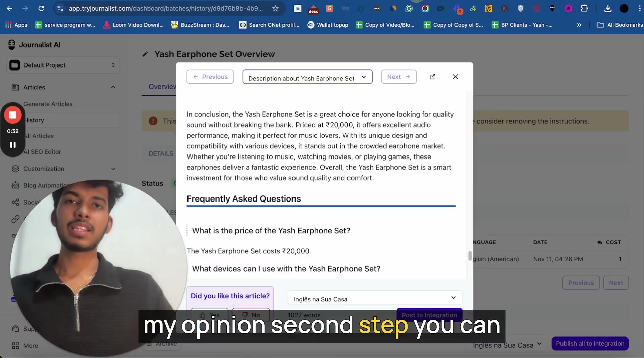Collapse the Articles sidebar section
644x358 pixels.
pyautogui.click(x=113, y=87)
